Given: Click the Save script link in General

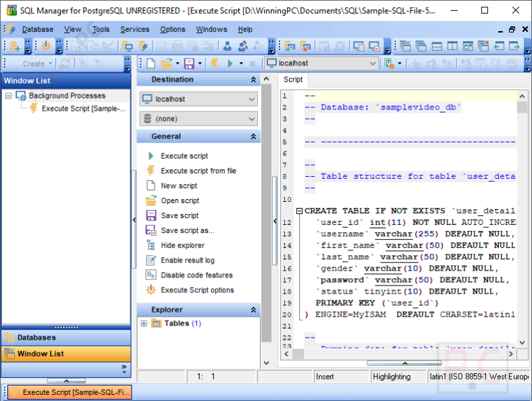Looking at the screenshot, I should (180, 216).
